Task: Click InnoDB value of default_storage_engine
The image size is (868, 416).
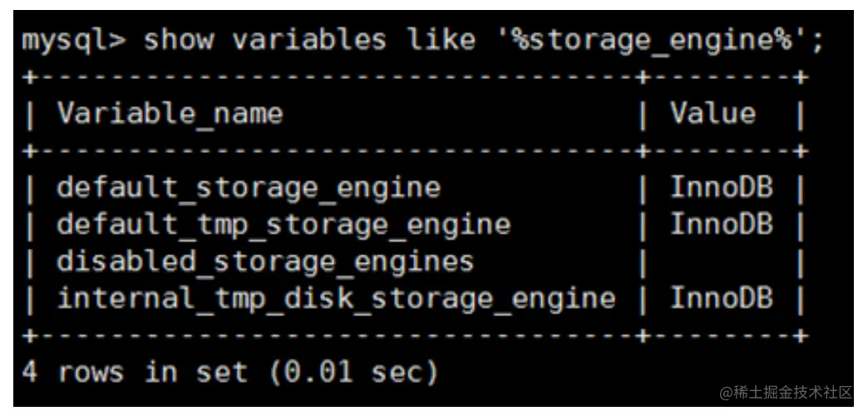Action: tap(721, 188)
